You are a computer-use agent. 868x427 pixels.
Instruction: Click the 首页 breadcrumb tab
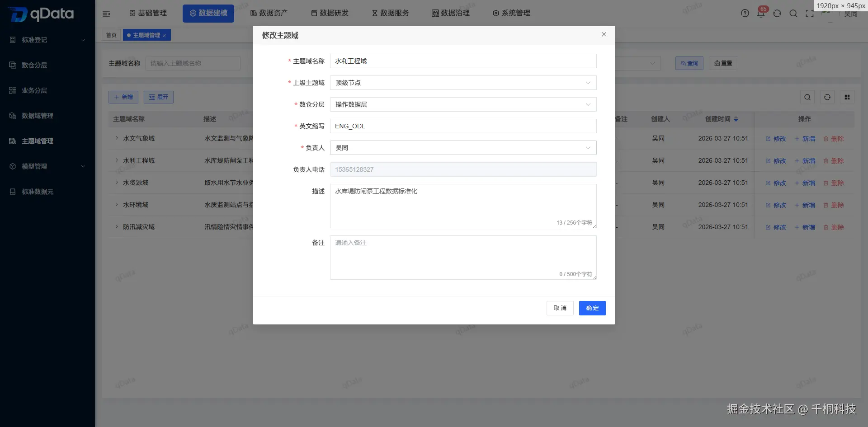(111, 35)
